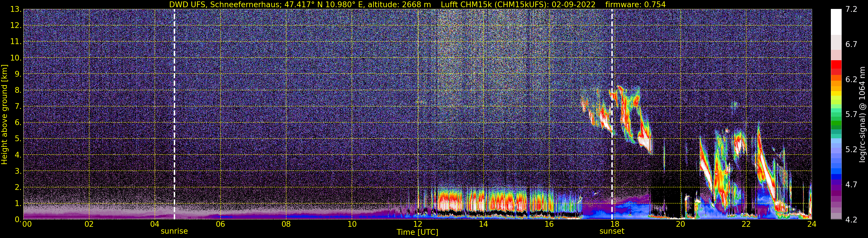Viewport: 868px width, 238px height.
Task: Click the 'firmware: 0.754' text in title
Action: tap(636, 4)
